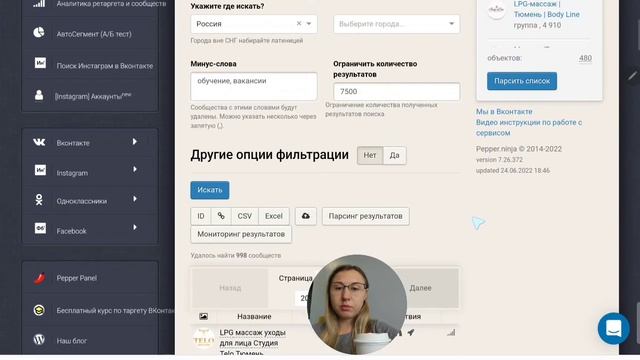Open Видео инструкции по работе с сервисом link
This screenshot has height=360, width=640.
click(529, 127)
